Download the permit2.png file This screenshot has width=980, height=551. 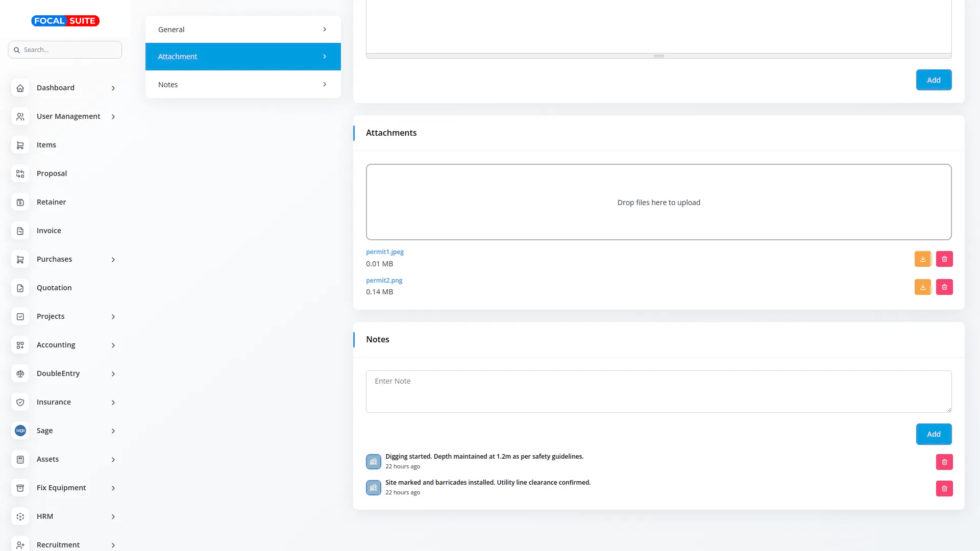(922, 287)
